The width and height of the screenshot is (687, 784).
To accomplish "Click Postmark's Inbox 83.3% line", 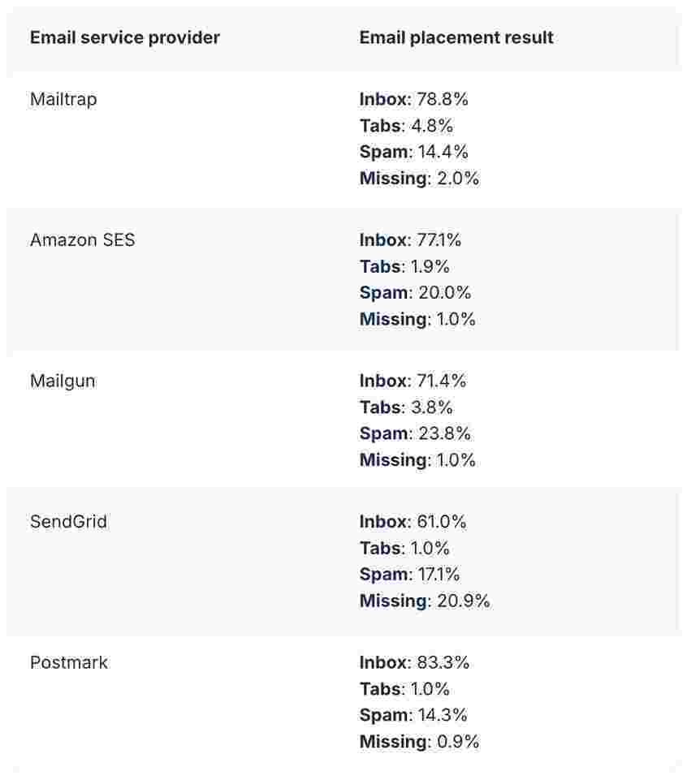I will 414,662.
